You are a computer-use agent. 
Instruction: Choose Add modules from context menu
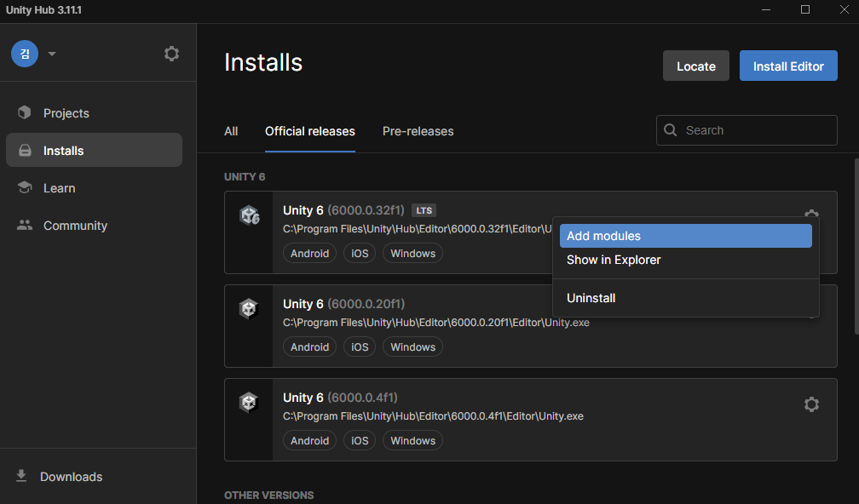[686, 236]
